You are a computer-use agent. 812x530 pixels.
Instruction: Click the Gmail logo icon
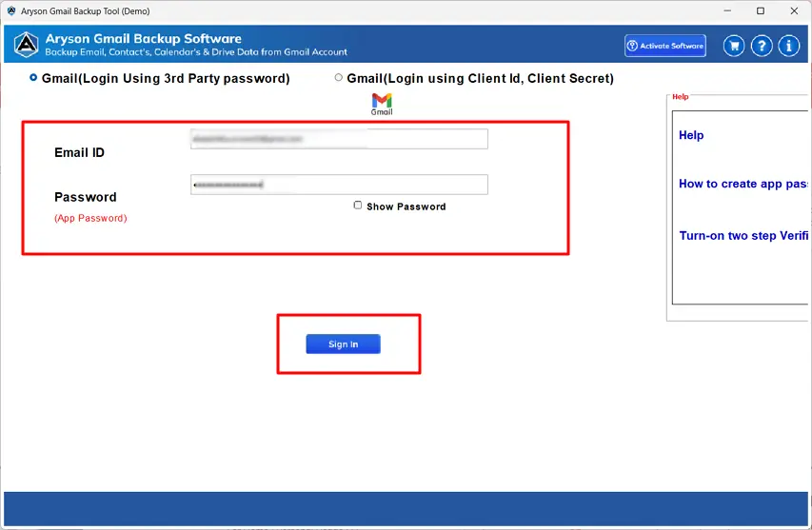(382, 104)
